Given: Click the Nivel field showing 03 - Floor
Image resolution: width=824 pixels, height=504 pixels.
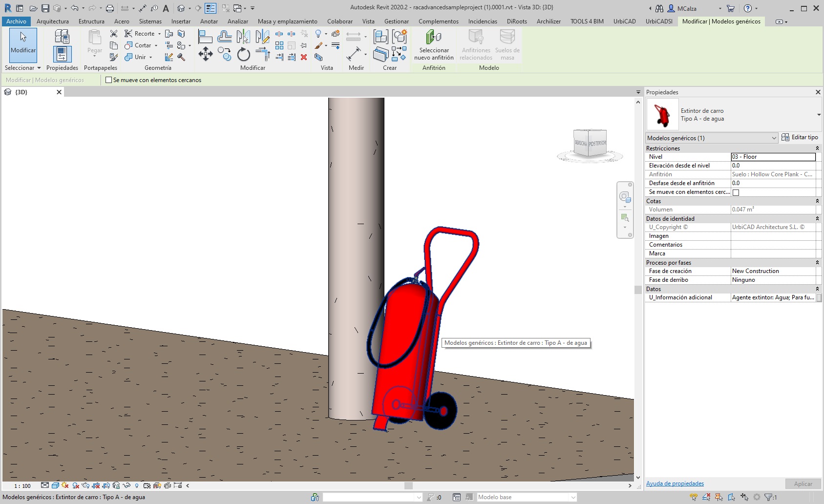Looking at the screenshot, I should (x=773, y=157).
